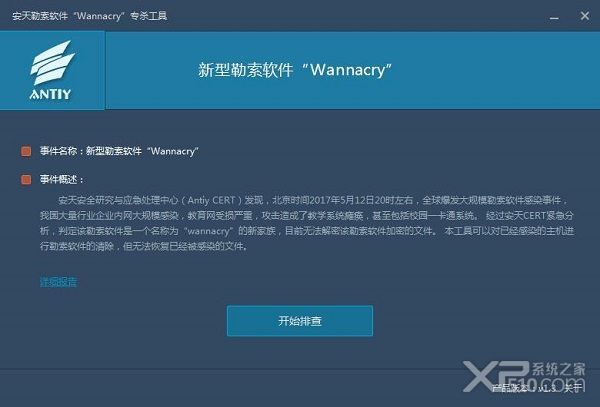Click the ANTIY wordmark under the logo
600x407 pixels.
51,94
